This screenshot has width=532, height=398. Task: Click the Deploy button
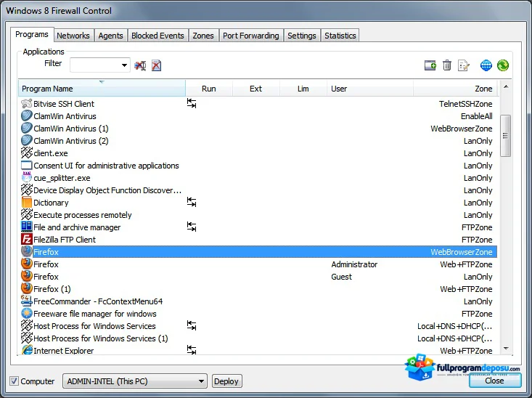[226, 381]
